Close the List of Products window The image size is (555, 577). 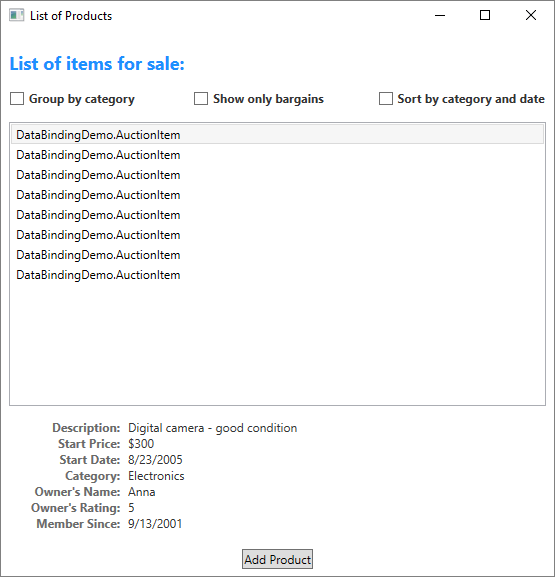(531, 15)
